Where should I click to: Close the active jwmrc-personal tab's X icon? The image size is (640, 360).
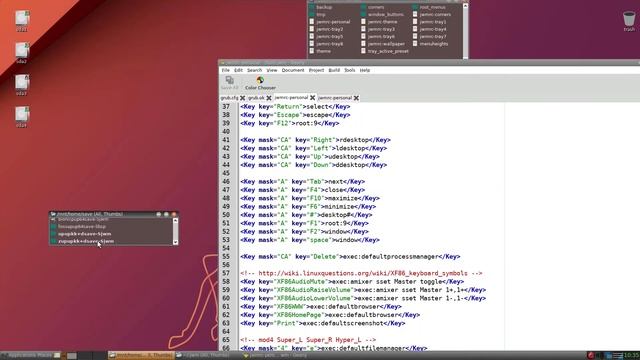[x=313, y=98]
